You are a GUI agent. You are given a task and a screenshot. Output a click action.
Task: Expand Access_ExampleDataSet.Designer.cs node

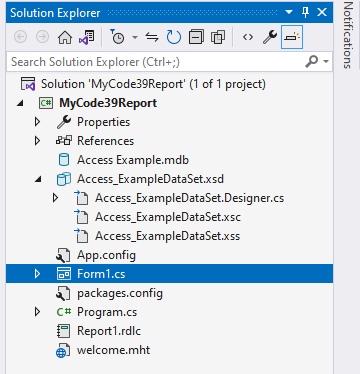tap(55, 198)
